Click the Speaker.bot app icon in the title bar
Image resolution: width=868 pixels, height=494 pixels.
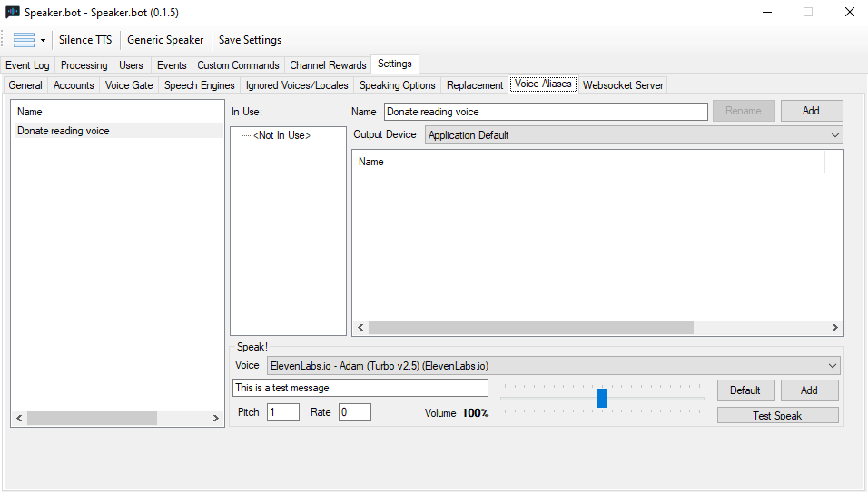13,13
